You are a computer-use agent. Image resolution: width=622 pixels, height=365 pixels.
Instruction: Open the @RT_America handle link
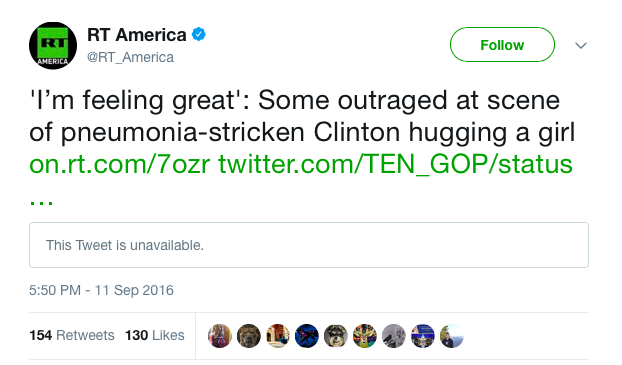(130, 57)
